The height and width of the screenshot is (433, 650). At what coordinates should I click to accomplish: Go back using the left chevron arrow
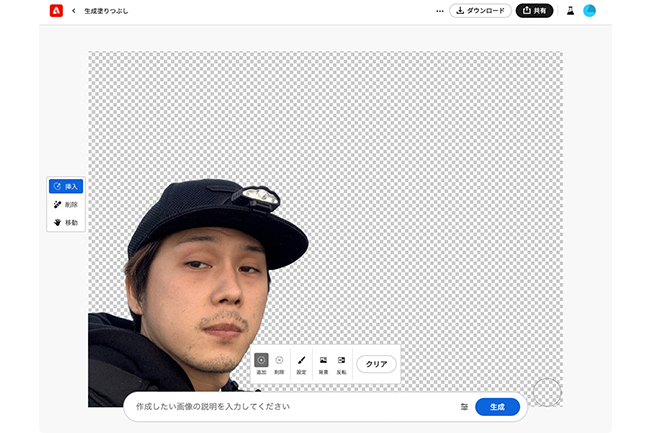(74, 11)
